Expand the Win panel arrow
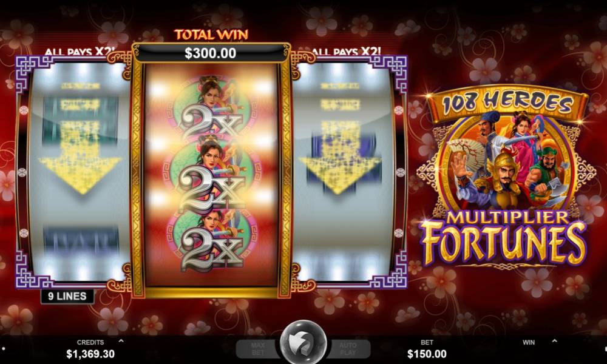This screenshot has height=364, width=607. pyautogui.click(x=554, y=341)
